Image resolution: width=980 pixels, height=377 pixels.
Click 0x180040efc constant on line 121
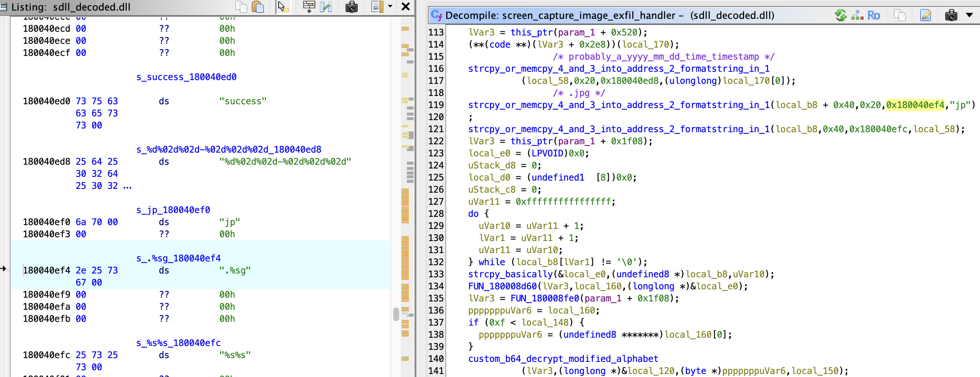click(x=878, y=129)
